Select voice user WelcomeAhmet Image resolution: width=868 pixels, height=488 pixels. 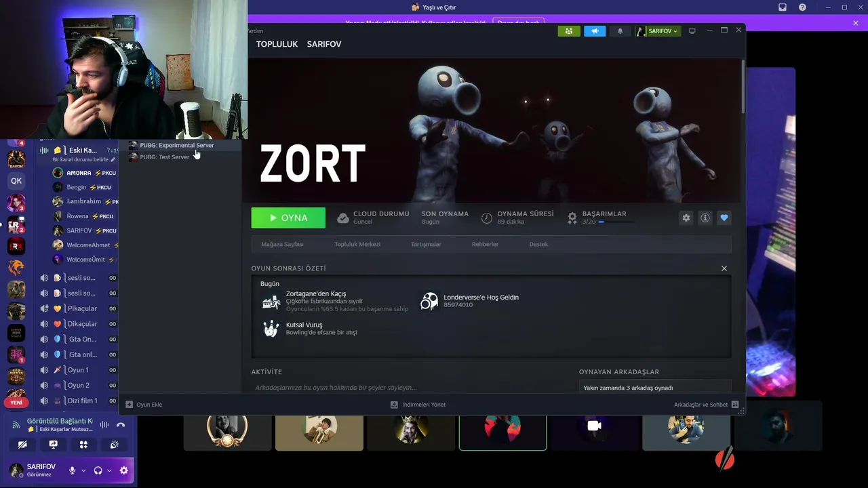pos(85,245)
